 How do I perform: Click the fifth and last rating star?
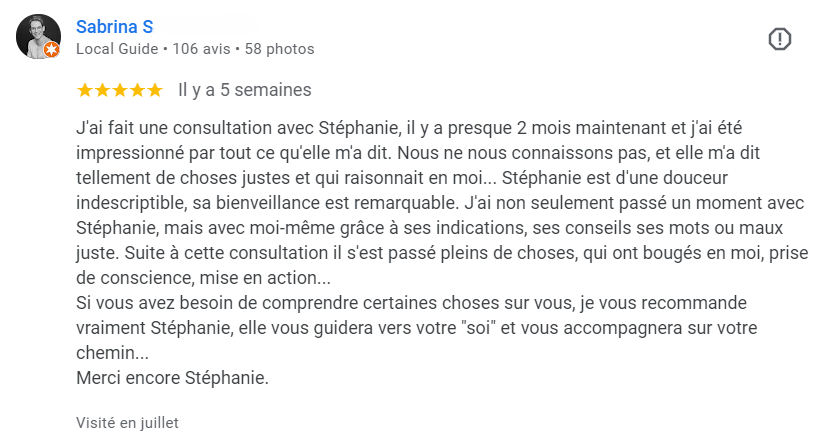154,90
